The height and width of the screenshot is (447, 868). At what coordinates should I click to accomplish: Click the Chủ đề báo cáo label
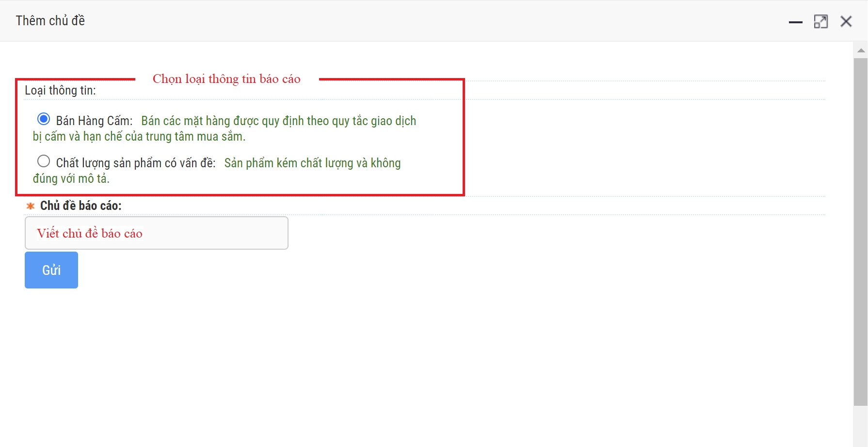(80, 206)
